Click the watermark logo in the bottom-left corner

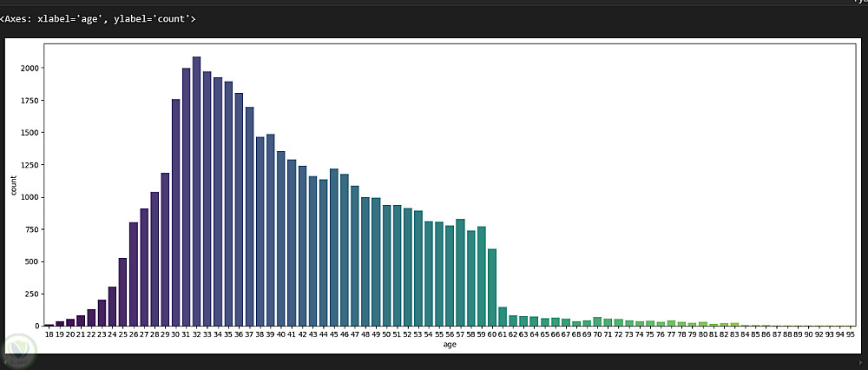tap(17, 349)
